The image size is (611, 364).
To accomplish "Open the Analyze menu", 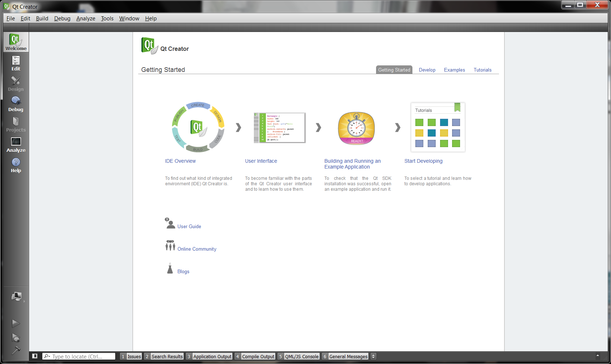I will pos(86,19).
